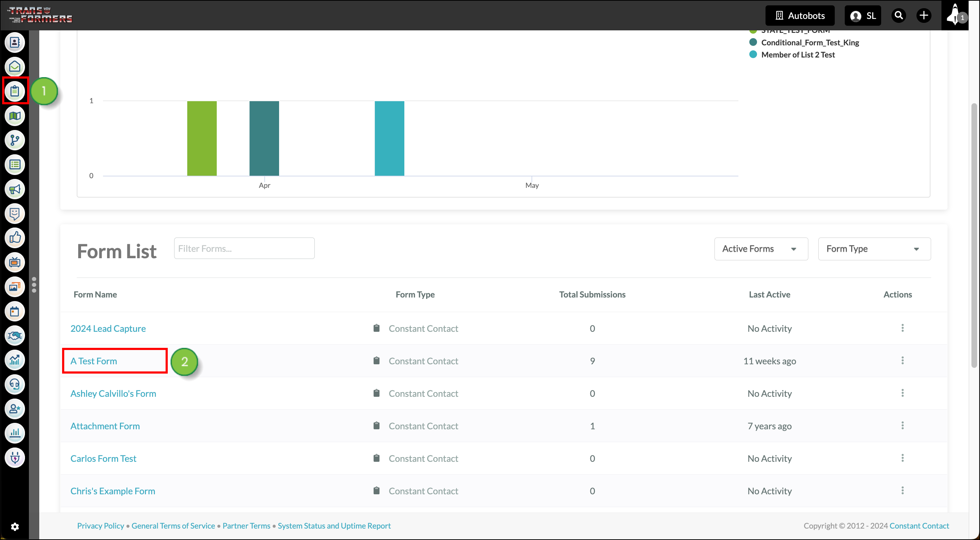This screenshot has height=540, width=980.
Task: Open Chris's Example Form link
Action: (x=113, y=491)
